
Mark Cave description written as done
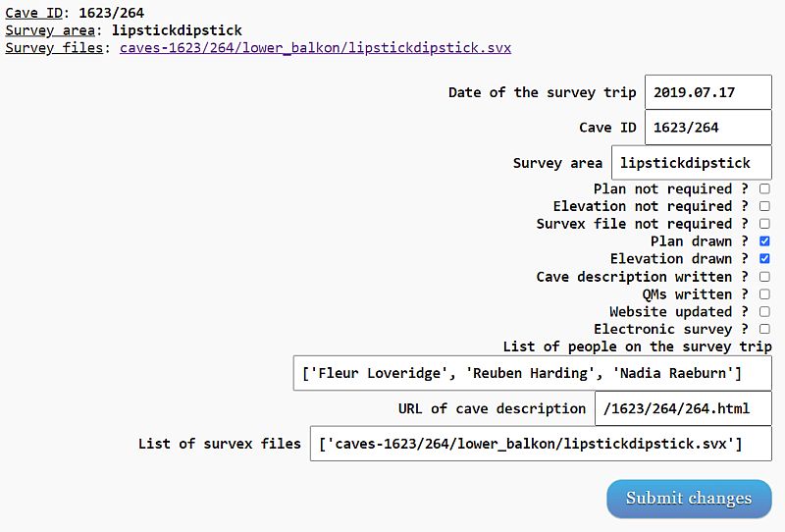click(764, 277)
